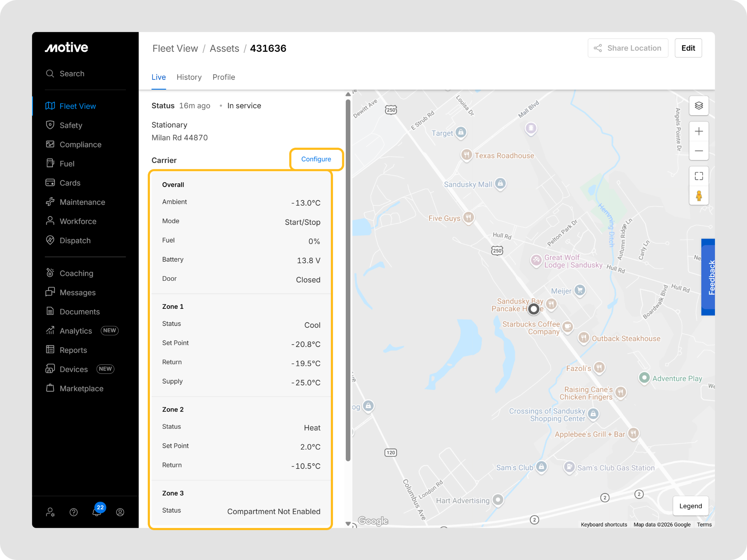This screenshot has width=747, height=560.
Task: Click the Search field in sidebar
Action: tap(72, 74)
